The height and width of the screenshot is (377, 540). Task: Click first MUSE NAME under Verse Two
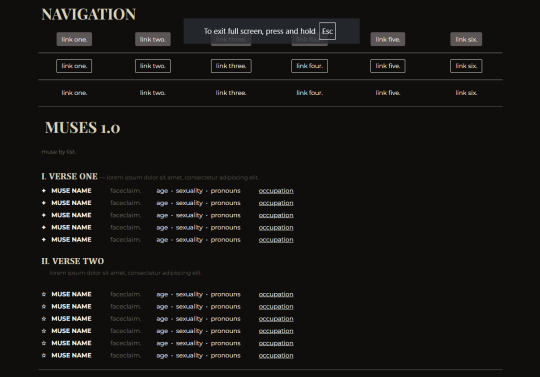(x=71, y=294)
